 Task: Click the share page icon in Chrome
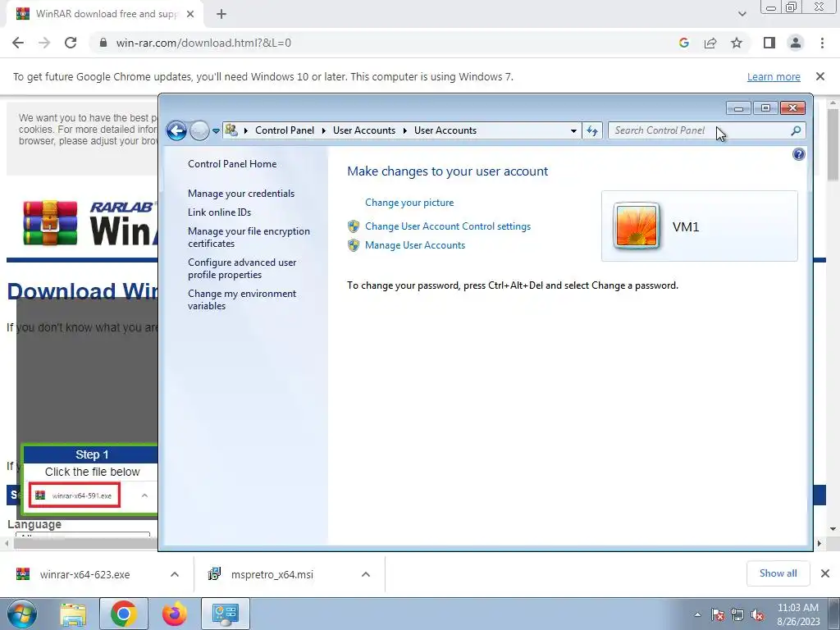click(x=710, y=43)
